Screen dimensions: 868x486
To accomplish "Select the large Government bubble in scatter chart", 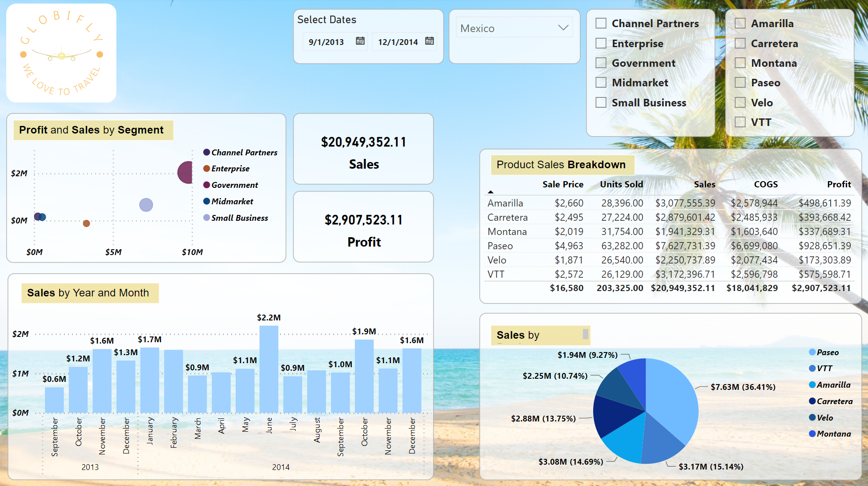I will [186, 172].
